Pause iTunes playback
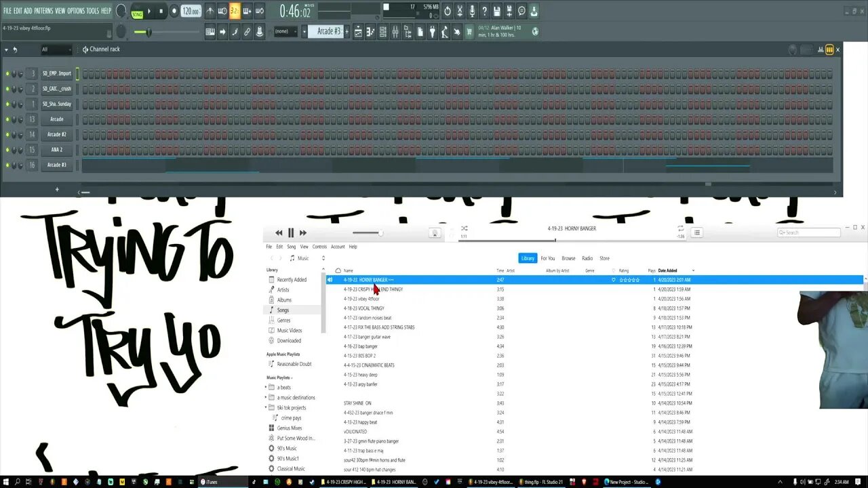 pyautogui.click(x=291, y=232)
